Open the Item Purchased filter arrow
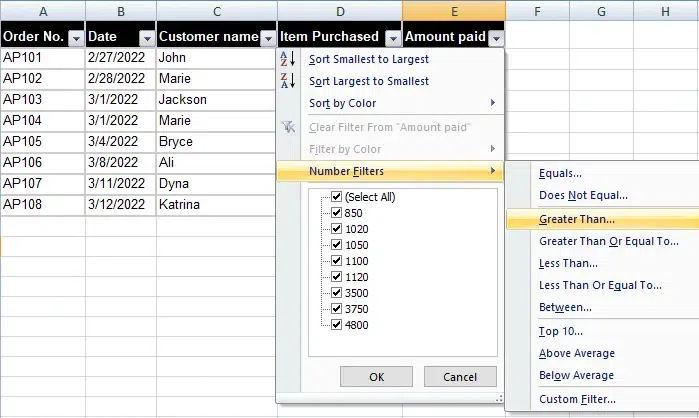 tap(391, 37)
